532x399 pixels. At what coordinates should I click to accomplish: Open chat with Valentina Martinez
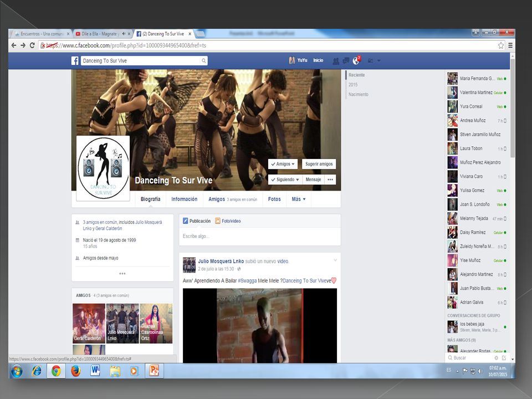pos(477,93)
